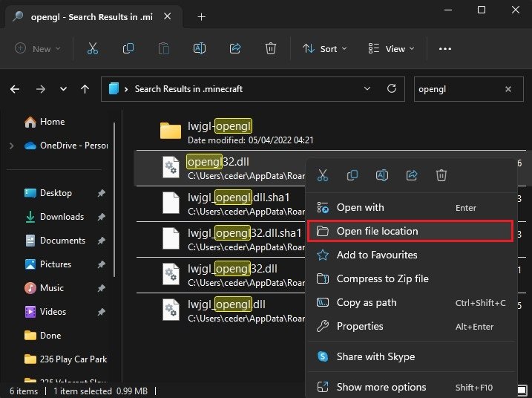
Task: Go up one folder level with the Up arrow
Action: tap(85, 89)
